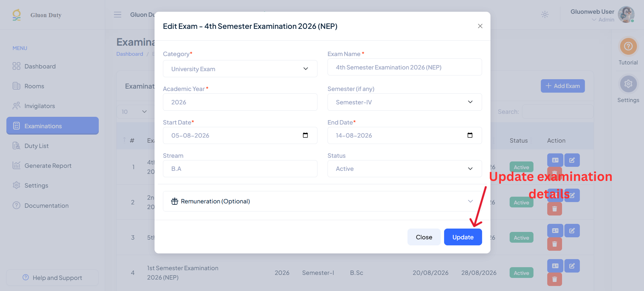
Task: Click the Exam Name input field
Action: 404,67
